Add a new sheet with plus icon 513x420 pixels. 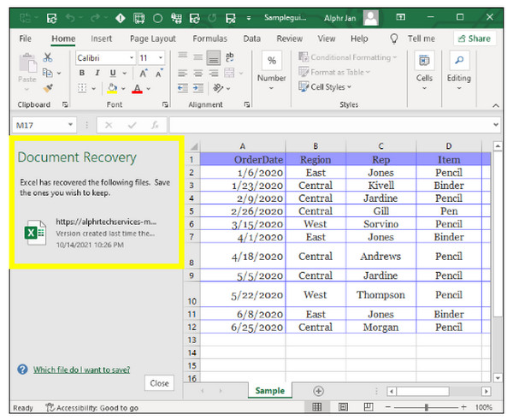(x=318, y=391)
